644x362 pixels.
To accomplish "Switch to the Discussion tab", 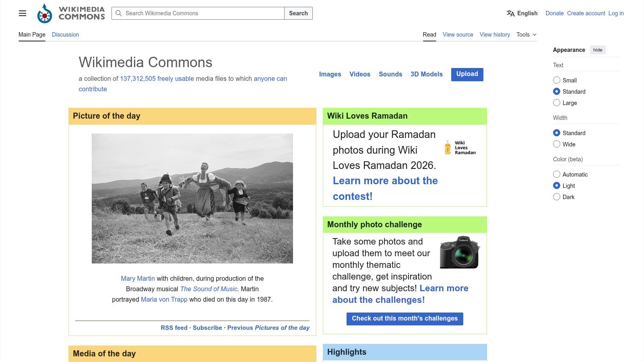I will click(x=65, y=35).
